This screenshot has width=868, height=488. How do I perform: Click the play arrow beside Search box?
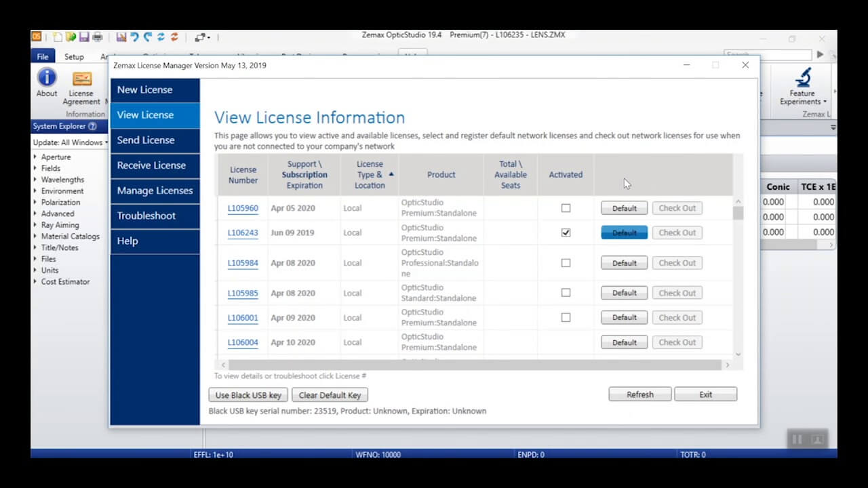click(x=821, y=54)
